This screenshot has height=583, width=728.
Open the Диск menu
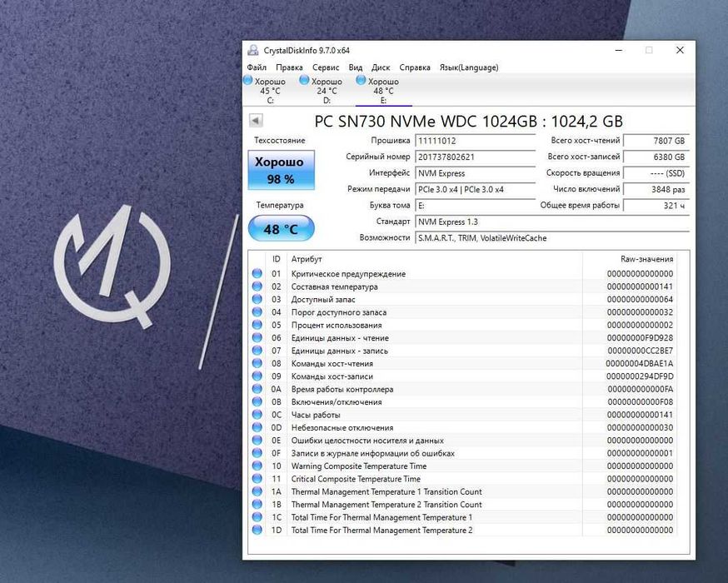point(381,67)
